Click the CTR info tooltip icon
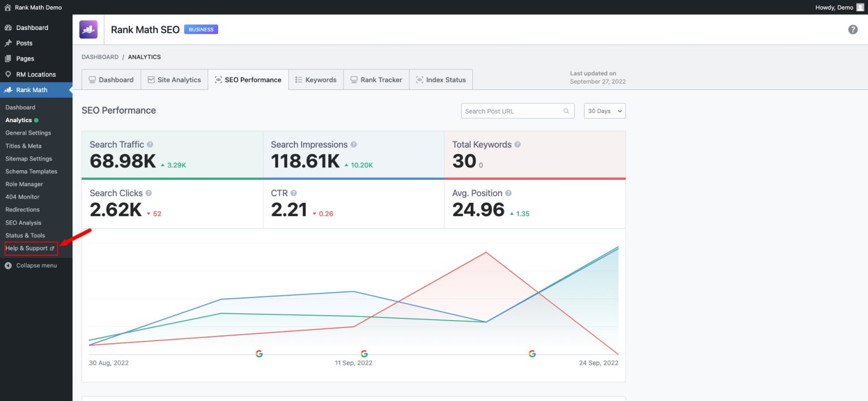Image resolution: width=868 pixels, height=401 pixels. 293,193
